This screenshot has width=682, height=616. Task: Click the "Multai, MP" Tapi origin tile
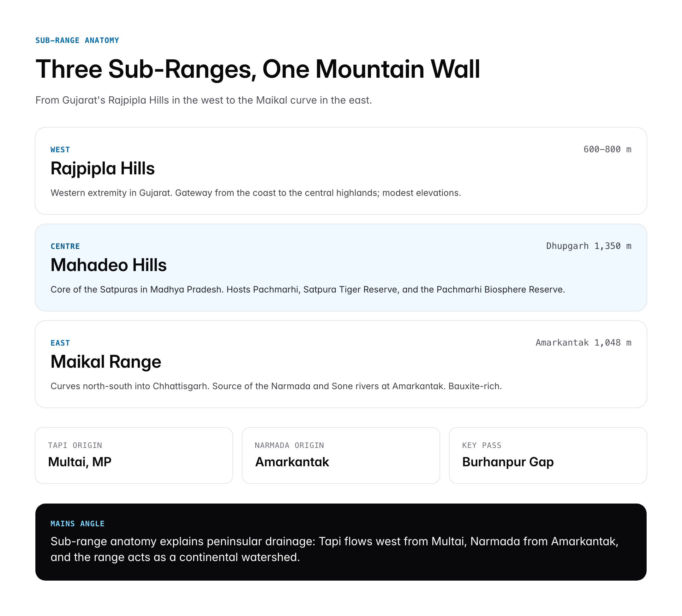[x=134, y=455]
